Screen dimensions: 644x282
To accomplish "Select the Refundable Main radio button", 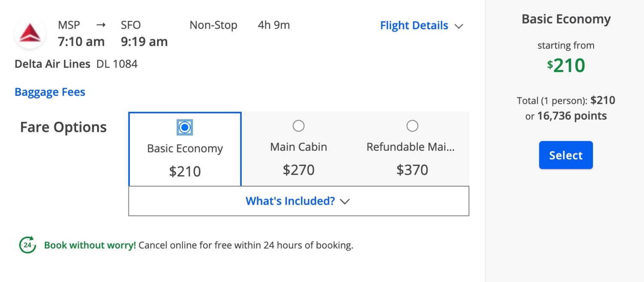I will 412,125.
